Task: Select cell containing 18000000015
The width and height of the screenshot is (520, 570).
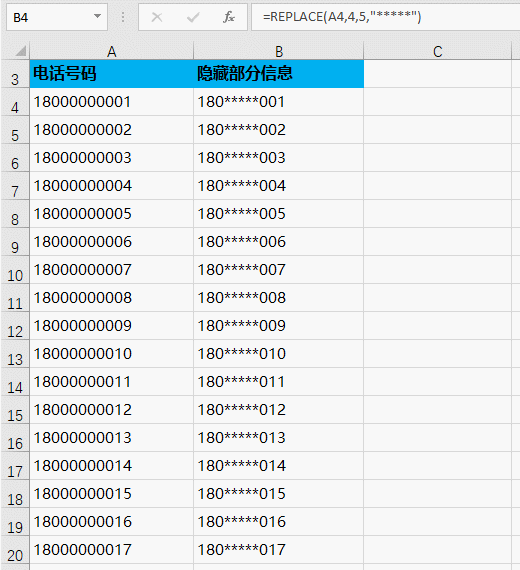Action: pos(112,494)
